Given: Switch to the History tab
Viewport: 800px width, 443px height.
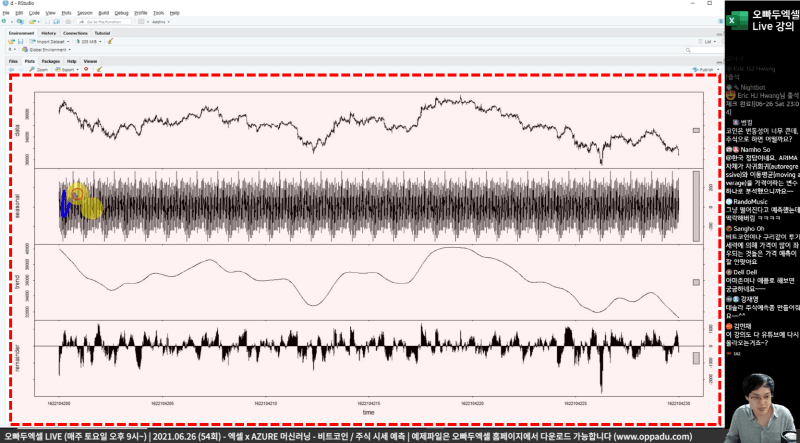Looking at the screenshot, I should coord(48,33).
